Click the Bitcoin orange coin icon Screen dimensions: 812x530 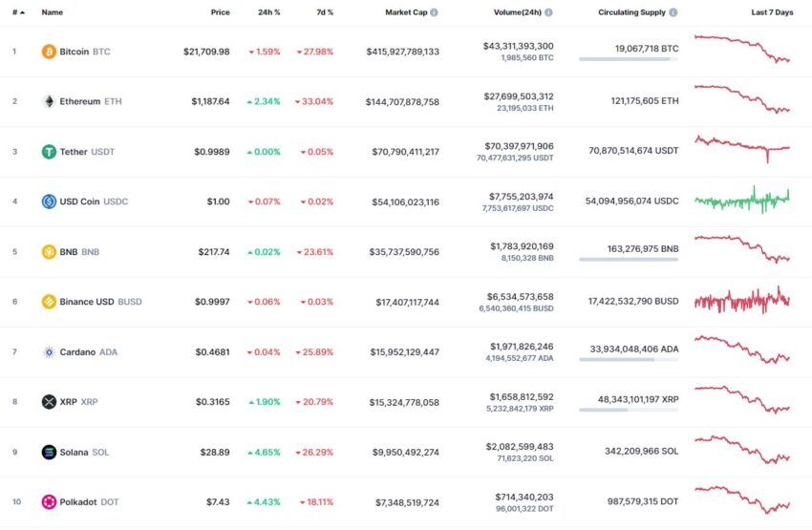tap(49, 52)
